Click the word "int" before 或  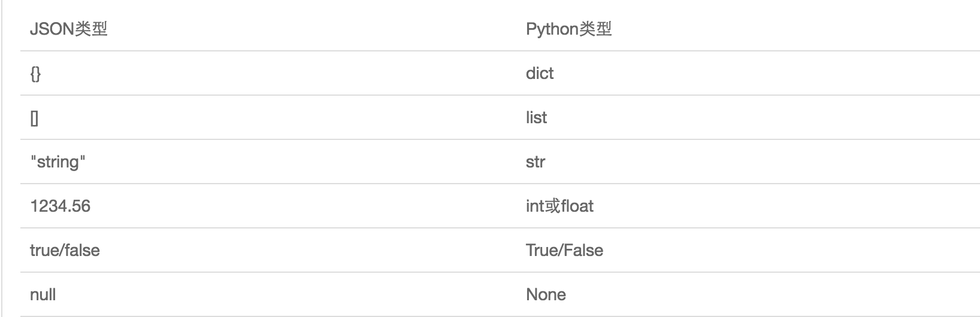coord(536,206)
